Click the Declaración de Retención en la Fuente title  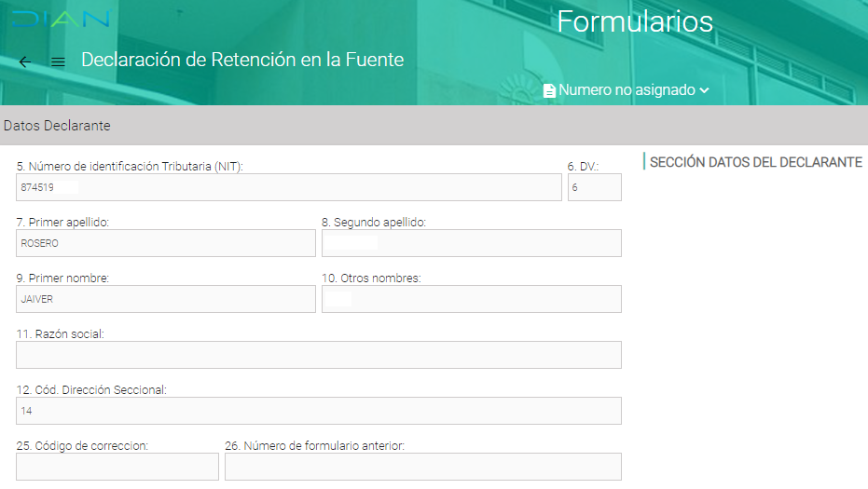pyautogui.click(x=242, y=60)
